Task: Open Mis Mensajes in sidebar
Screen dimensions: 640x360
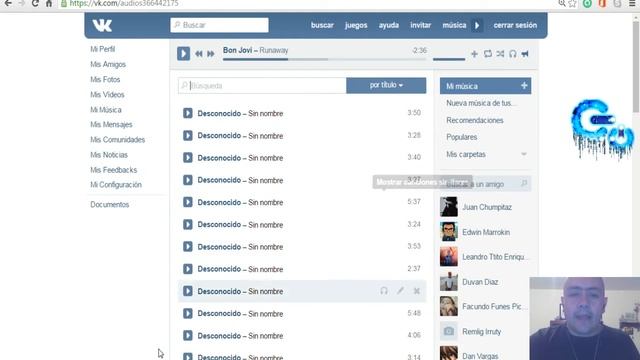Action: [x=111, y=124]
